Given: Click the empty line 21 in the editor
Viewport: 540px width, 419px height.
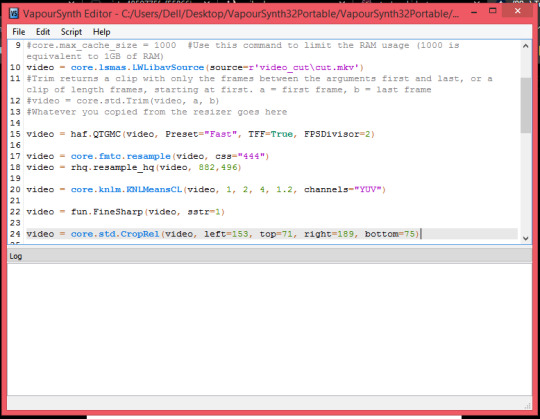Looking at the screenshot, I should pos(272,201).
